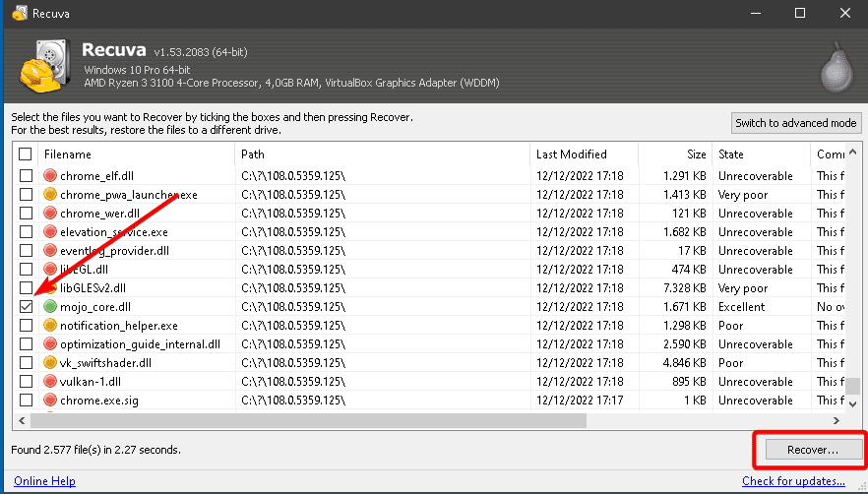Viewport: 868px width, 494px height.
Task: Click the red status icon of vulkan-1.dll
Action: (50, 381)
